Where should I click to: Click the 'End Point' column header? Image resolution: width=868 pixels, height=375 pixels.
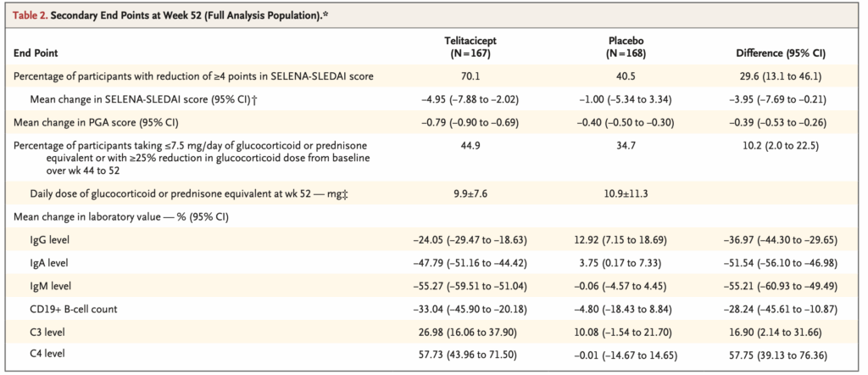pyautogui.click(x=36, y=52)
